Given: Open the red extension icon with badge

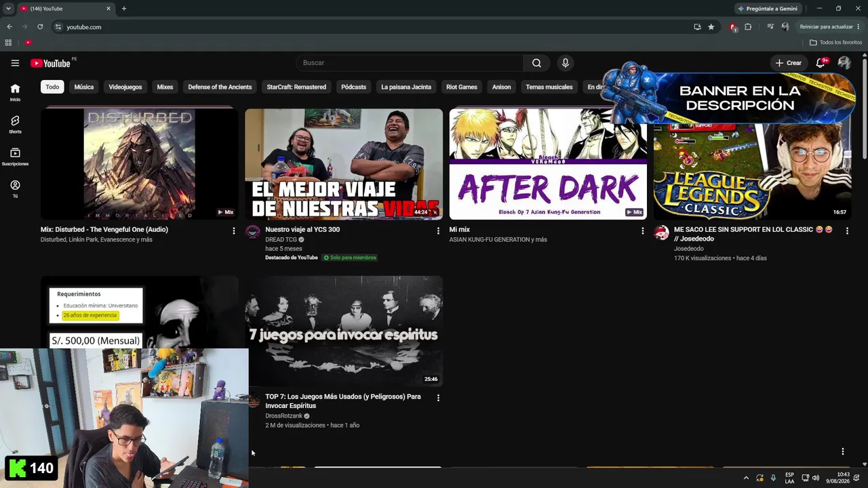Looking at the screenshot, I should point(733,27).
